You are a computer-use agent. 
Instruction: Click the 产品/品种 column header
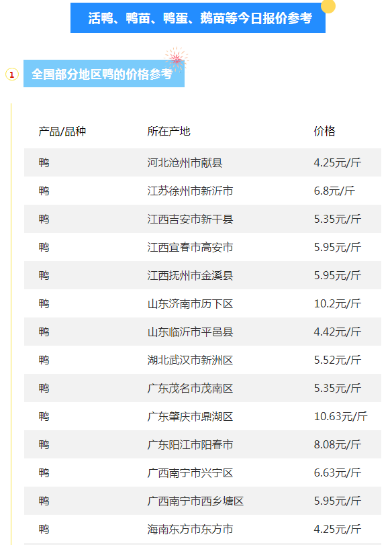(x=62, y=131)
